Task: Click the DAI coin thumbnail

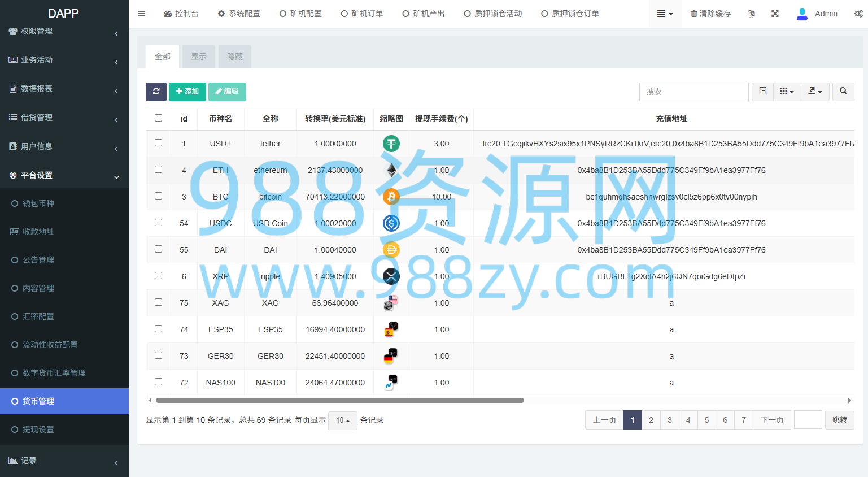Action: click(391, 250)
